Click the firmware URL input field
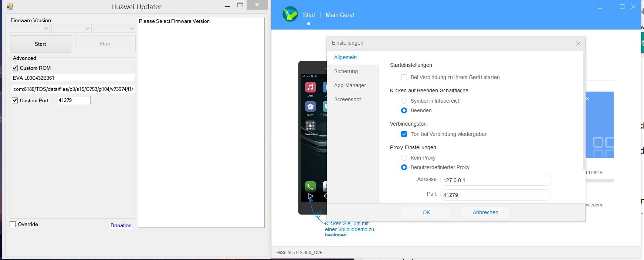Image resolution: width=644 pixels, height=260 pixels. [73, 89]
